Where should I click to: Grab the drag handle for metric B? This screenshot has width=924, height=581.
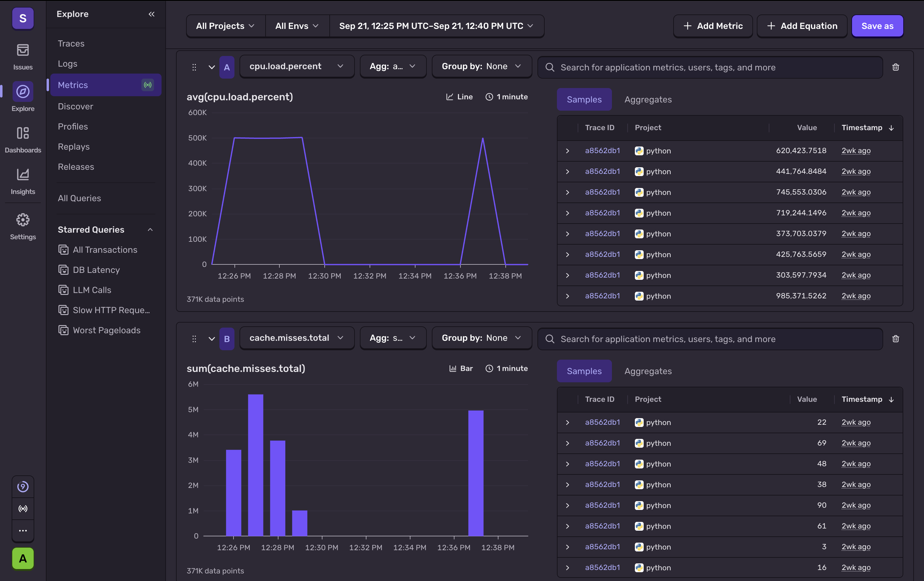coord(194,339)
